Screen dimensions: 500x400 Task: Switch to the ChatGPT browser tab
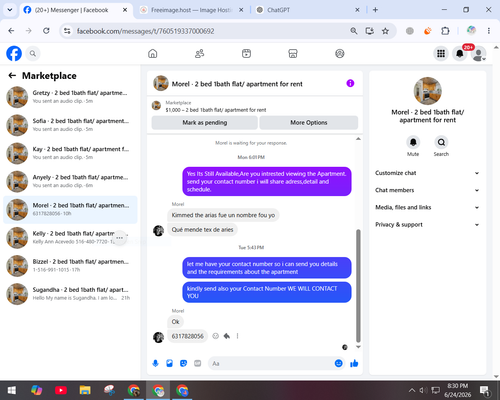(307, 10)
